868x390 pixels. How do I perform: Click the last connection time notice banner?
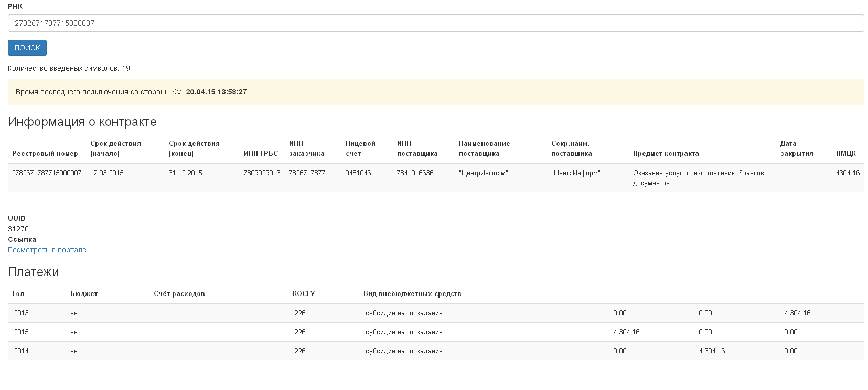pyautogui.click(x=435, y=92)
